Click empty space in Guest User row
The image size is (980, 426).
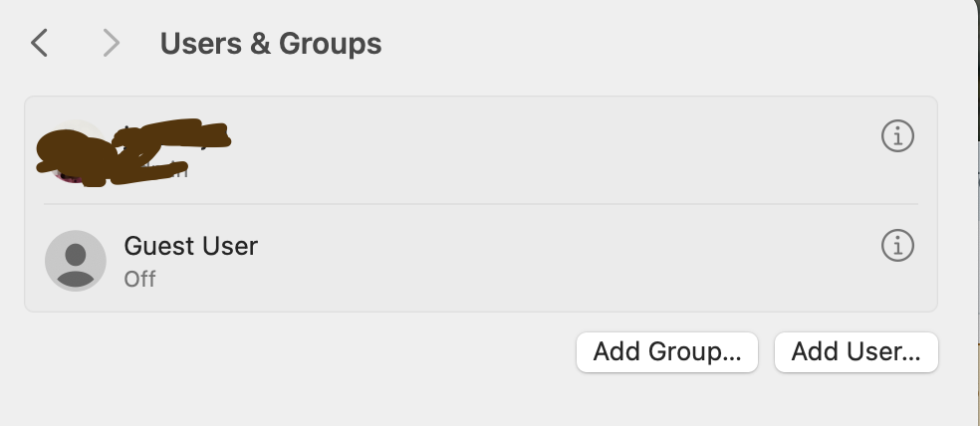pyautogui.click(x=558, y=259)
